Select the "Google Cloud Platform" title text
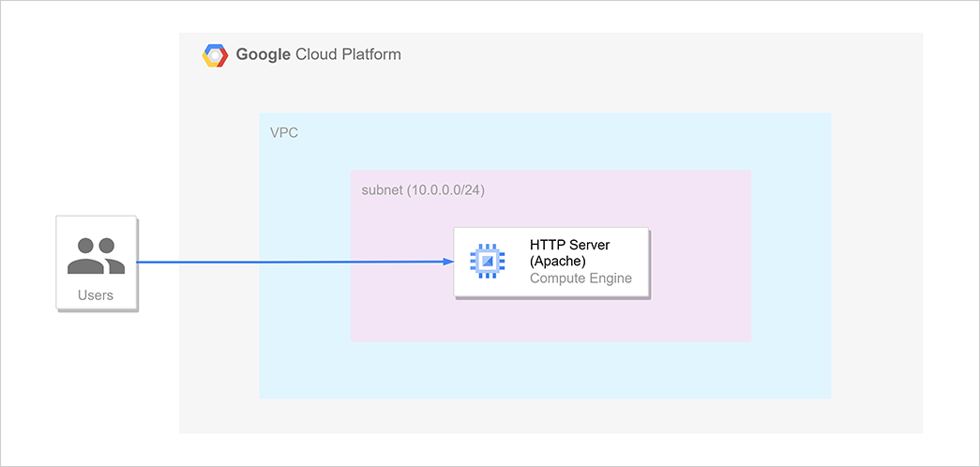The image size is (980, 467). click(x=318, y=54)
